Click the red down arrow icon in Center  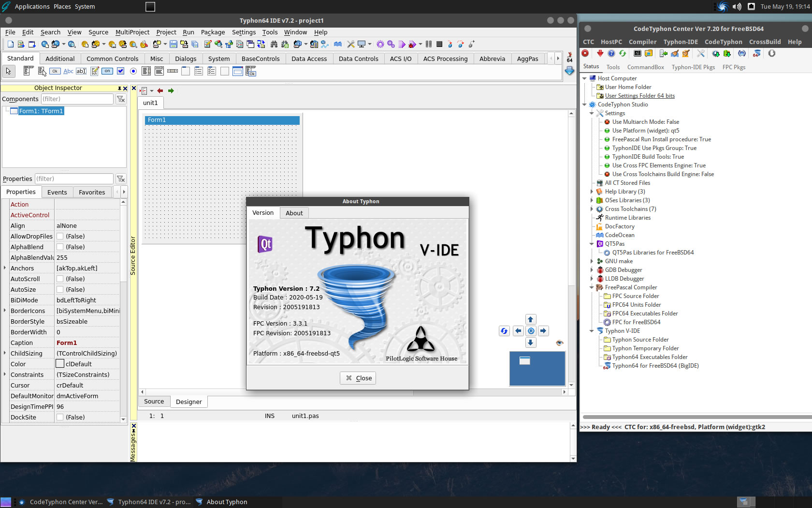(600, 53)
